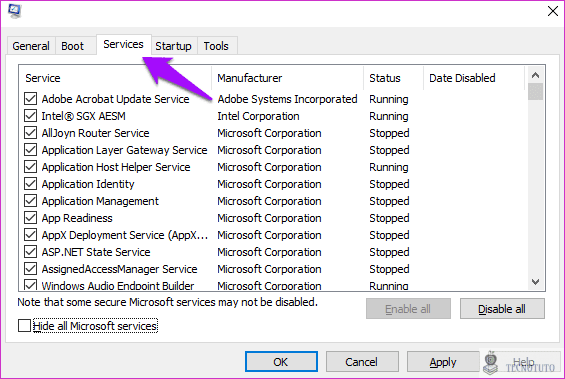Uncheck the Adobe Acrobat Update Service checkbox
Screen dimensions: 565x379
click(x=30, y=99)
